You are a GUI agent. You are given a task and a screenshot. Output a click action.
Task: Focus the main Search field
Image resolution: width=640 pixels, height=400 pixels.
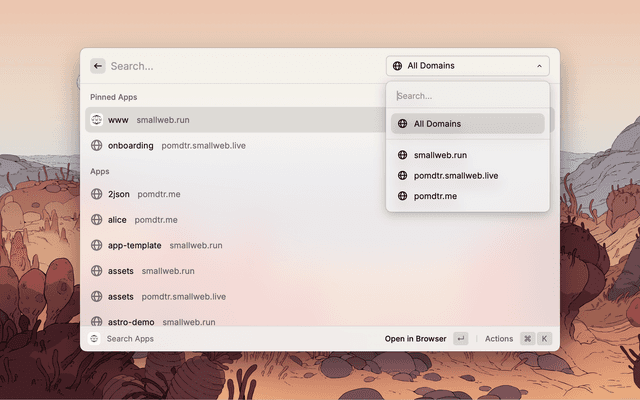click(x=240, y=66)
